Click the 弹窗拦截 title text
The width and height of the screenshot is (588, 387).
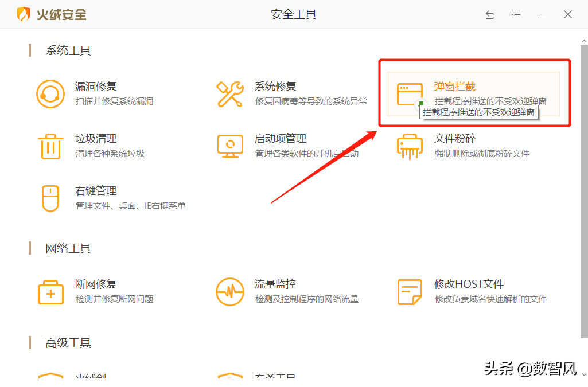click(454, 87)
